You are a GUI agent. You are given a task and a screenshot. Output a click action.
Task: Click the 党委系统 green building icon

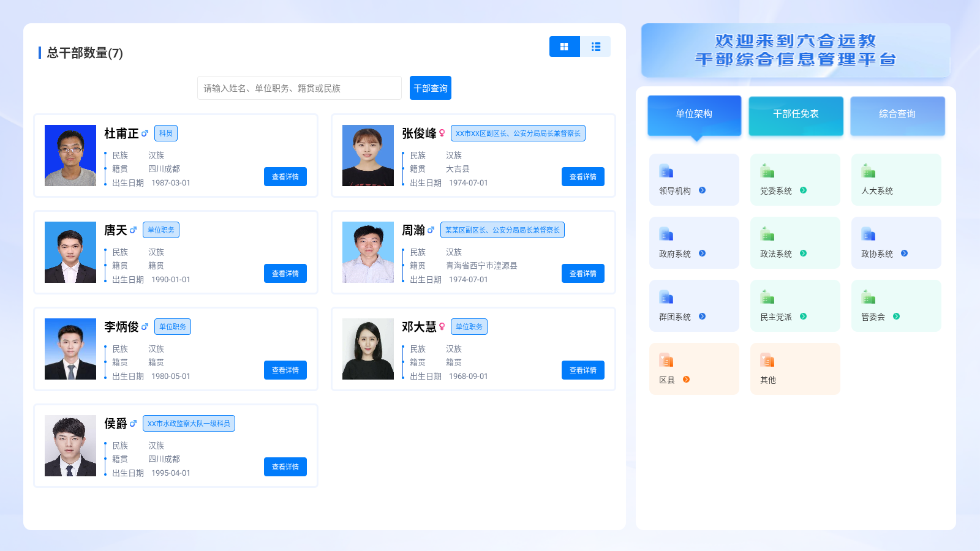click(767, 171)
